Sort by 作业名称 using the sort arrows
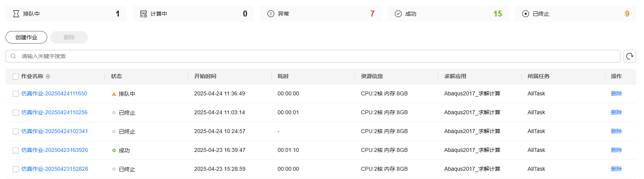The image size is (644, 179). [x=48, y=77]
